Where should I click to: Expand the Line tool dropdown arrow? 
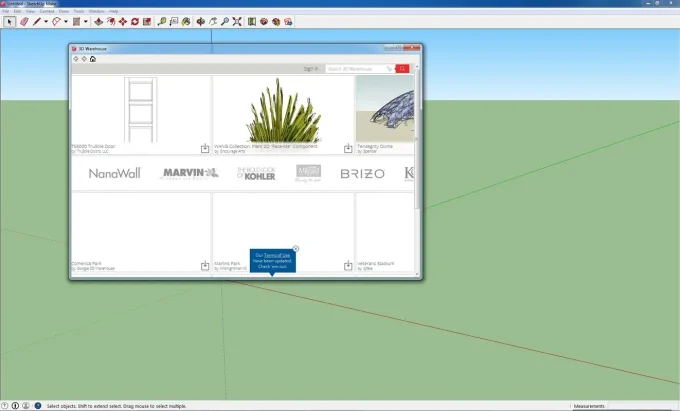tap(46, 21)
